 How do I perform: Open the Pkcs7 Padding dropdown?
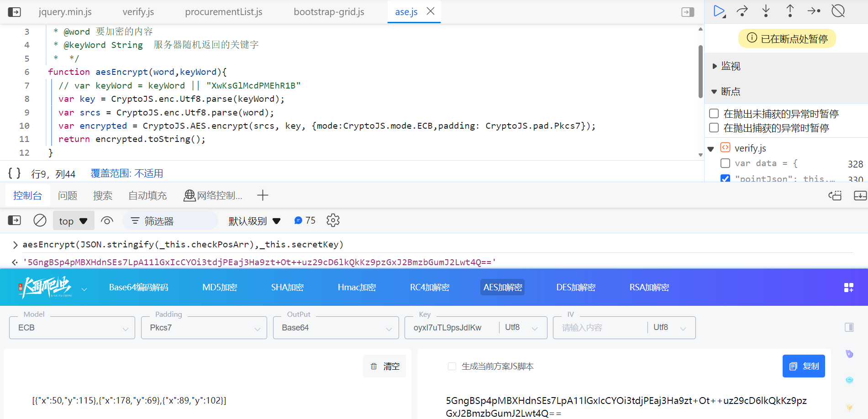(x=204, y=328)
